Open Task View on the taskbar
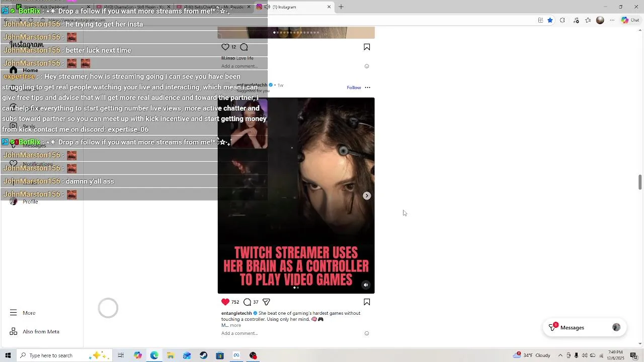Viewport: 644px width, 362px height. (121, 355)
